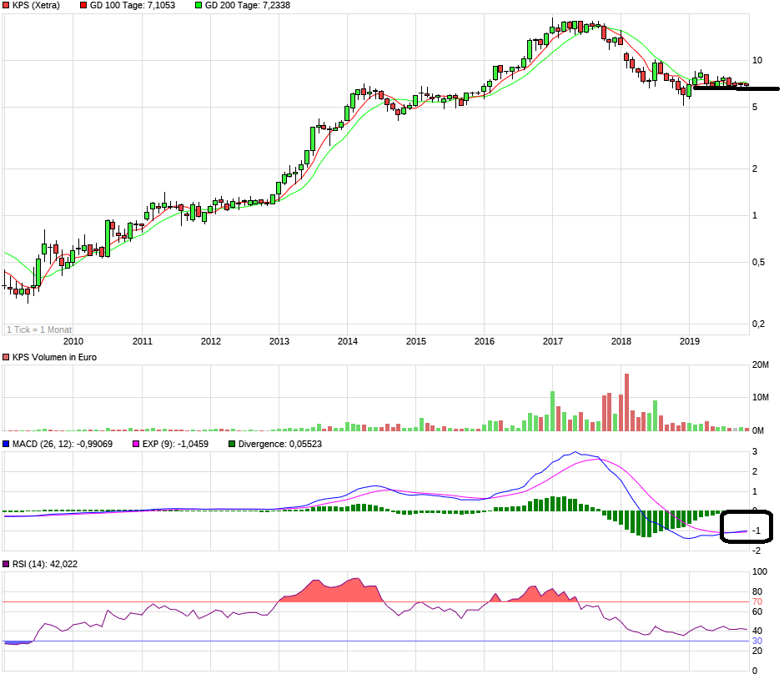Click the tall green volume bar at 2017

click(553, 411)
